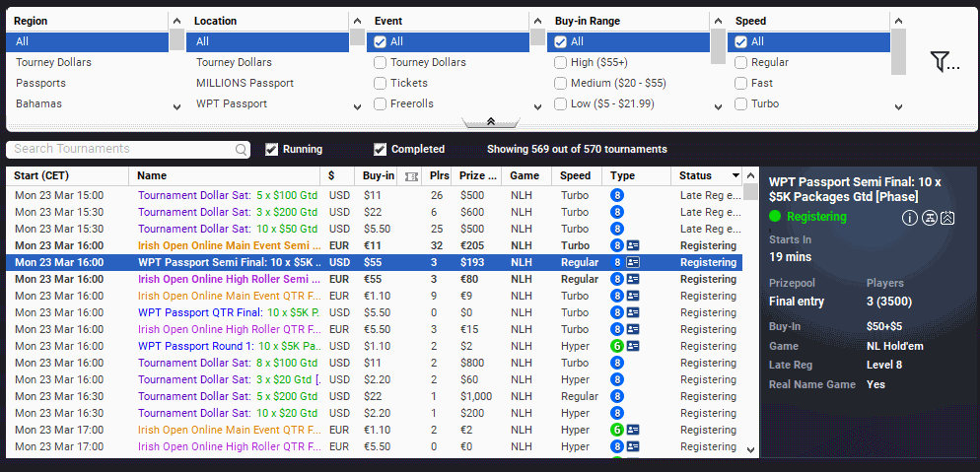Click the Search Tournaments input field
Viewport: 980px width, 472px height.
128,149
